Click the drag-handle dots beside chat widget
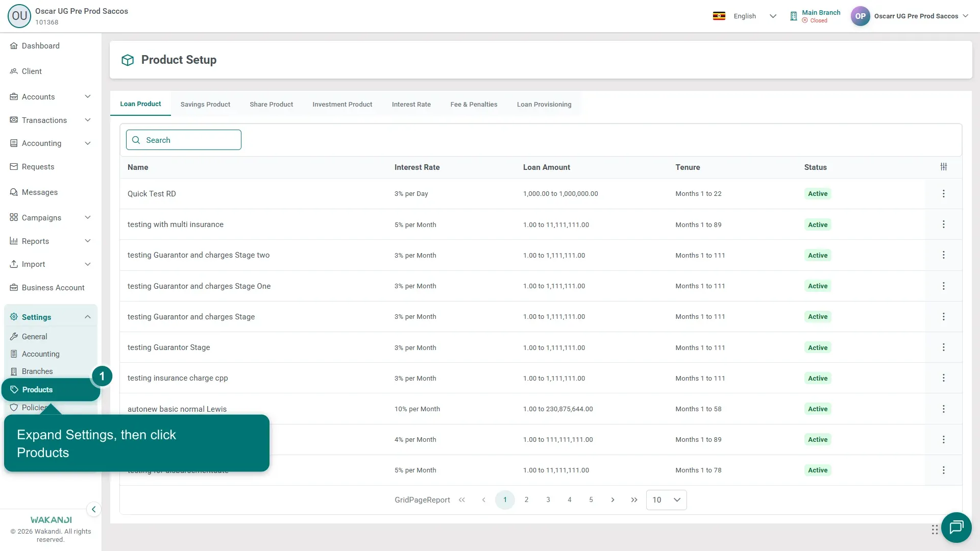The image size is (980, 551). [x=935, y=530]
